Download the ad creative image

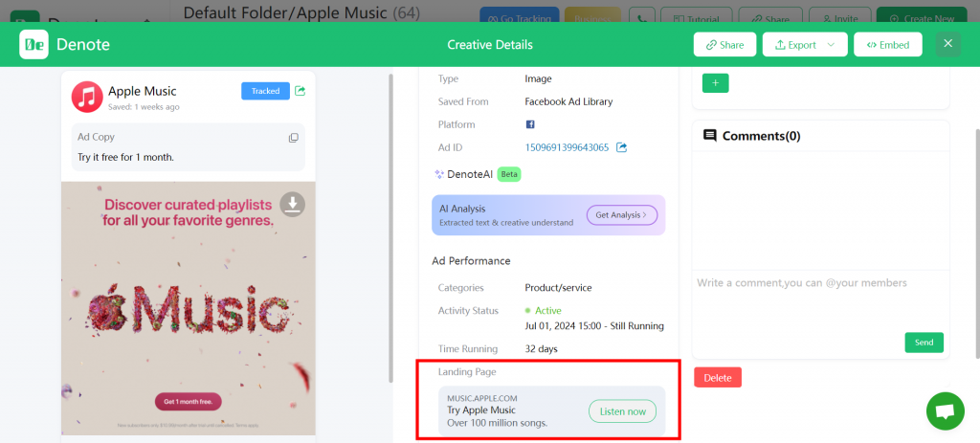[x=293, y=204]
